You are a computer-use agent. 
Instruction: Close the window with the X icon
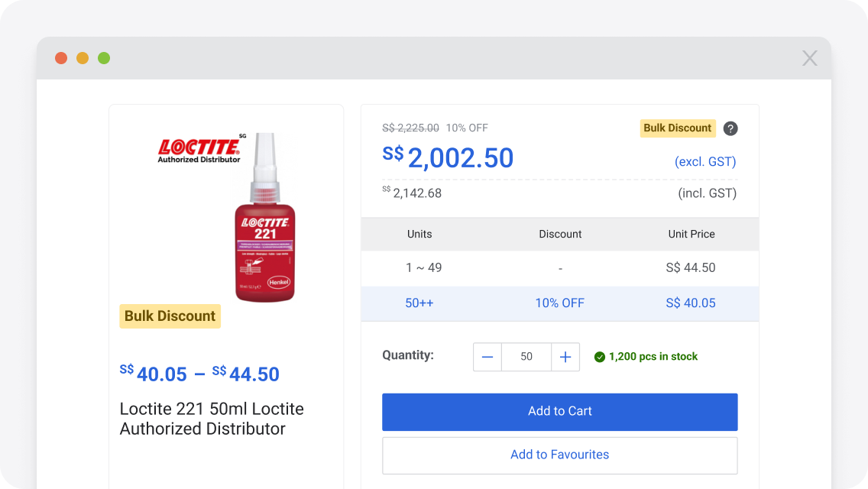(810, 58)
